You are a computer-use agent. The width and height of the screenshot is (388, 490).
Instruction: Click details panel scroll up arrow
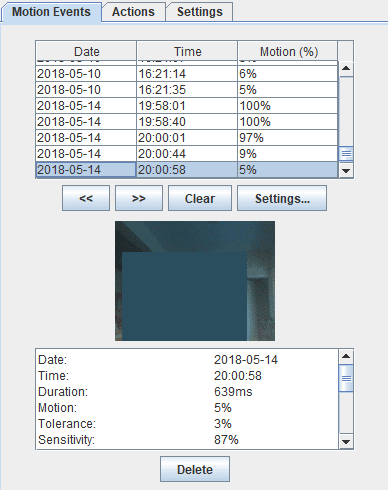click(x=346, y=357)
